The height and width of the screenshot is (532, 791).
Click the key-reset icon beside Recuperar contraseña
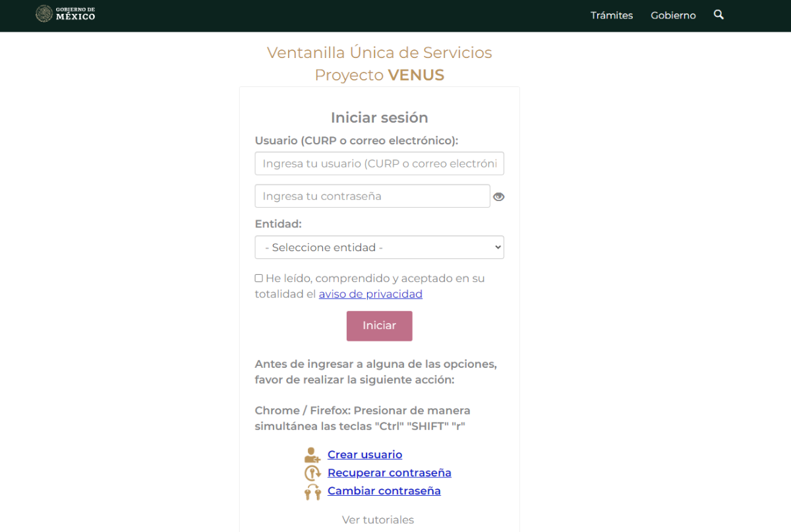(312, 473)
